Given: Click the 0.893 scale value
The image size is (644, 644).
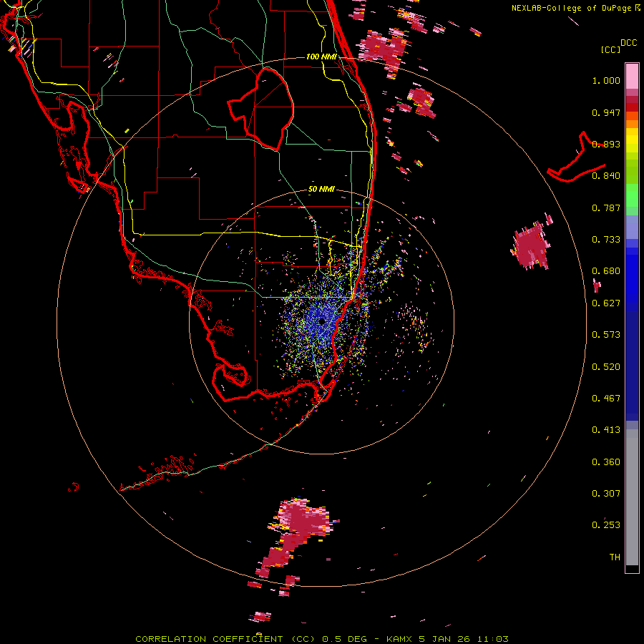Looking at the screenshot, I should 606,144.
